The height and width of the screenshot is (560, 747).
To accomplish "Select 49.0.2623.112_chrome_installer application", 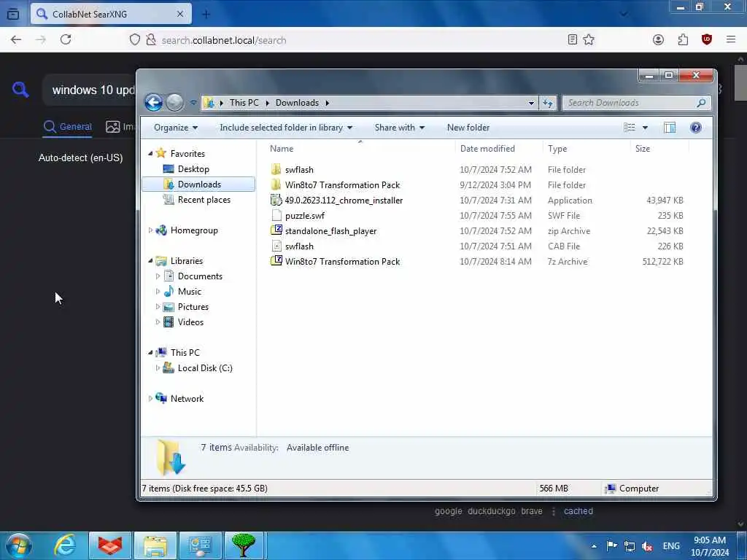I will coord(344,200).
